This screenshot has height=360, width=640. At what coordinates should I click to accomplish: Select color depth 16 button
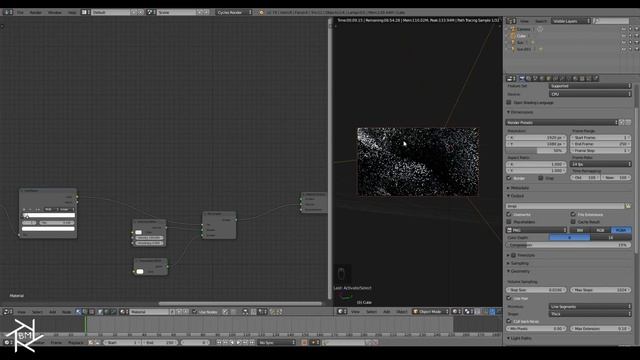[x=611, y=238]
